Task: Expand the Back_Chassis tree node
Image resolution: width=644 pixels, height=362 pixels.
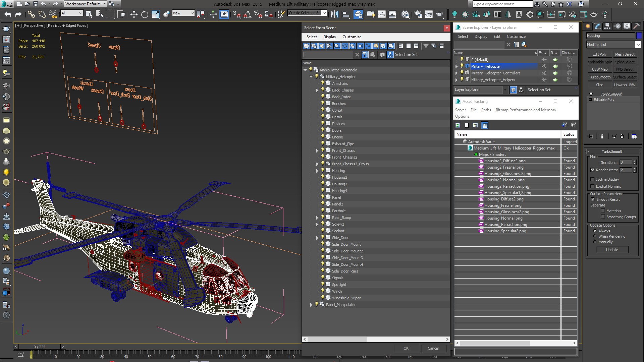Action: (x=317, y=90)
